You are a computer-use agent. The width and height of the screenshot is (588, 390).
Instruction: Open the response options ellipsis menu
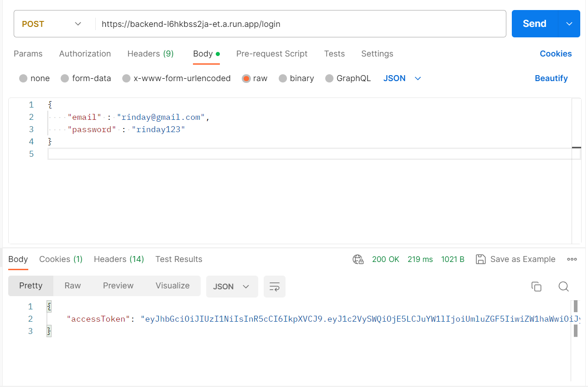pos(572,259)
